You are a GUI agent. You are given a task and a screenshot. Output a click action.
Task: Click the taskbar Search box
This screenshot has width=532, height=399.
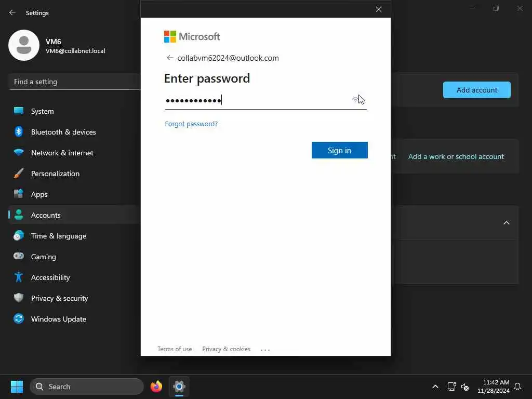click(87, 387)
